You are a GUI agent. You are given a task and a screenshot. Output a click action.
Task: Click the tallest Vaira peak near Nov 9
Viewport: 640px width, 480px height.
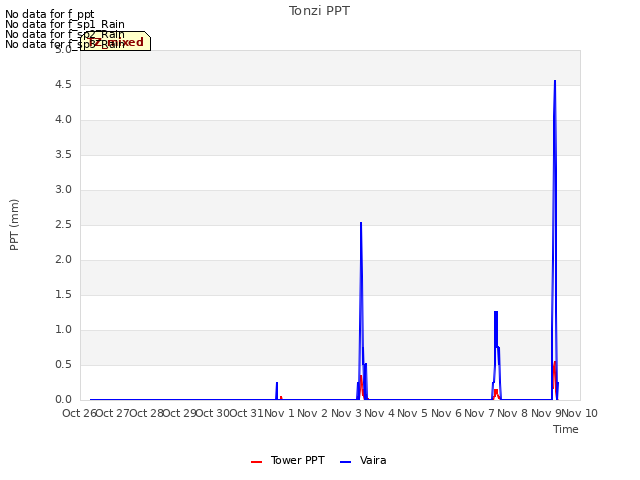coord(555,81)
